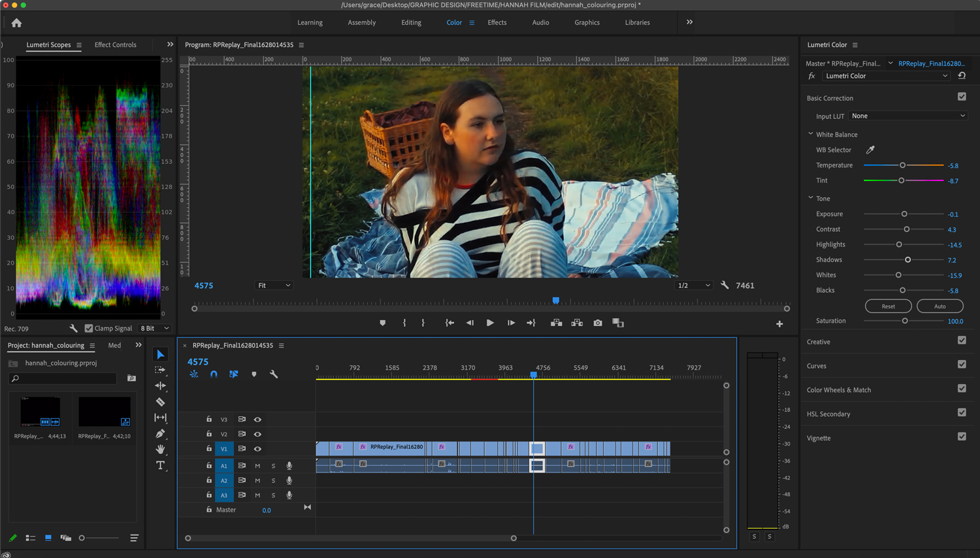Open the 8 Bit depth dropdown
Screen dimensions: 980x558
pos(154,328)
